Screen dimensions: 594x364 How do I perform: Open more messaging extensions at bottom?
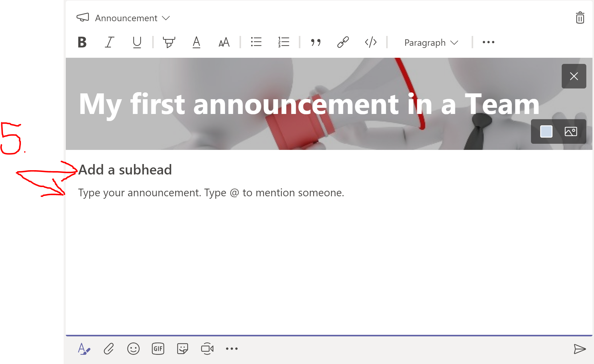[232, 349]
